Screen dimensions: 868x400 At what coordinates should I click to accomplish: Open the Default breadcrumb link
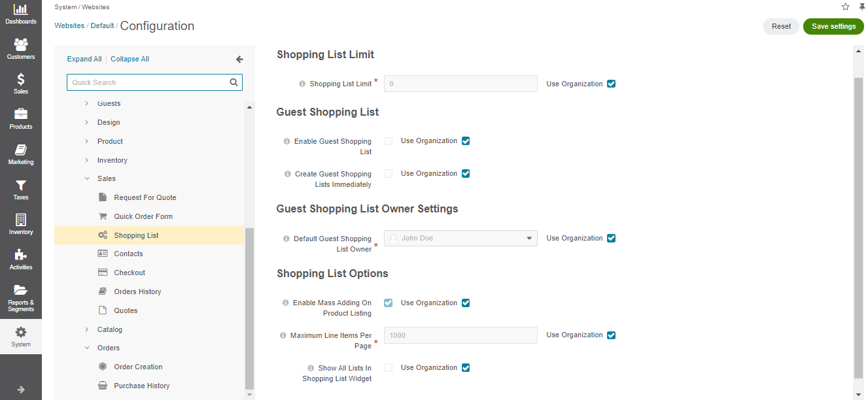click(102, 25)
